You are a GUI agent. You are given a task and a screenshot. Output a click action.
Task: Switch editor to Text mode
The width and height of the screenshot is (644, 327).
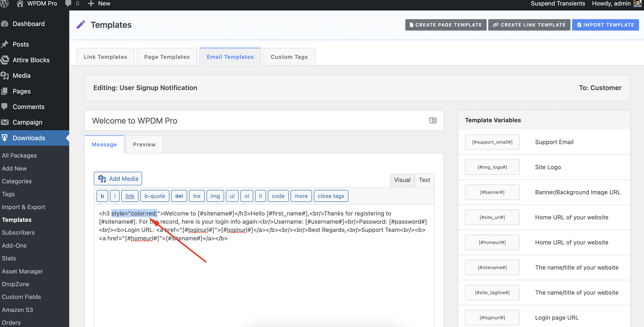[424, 180]
